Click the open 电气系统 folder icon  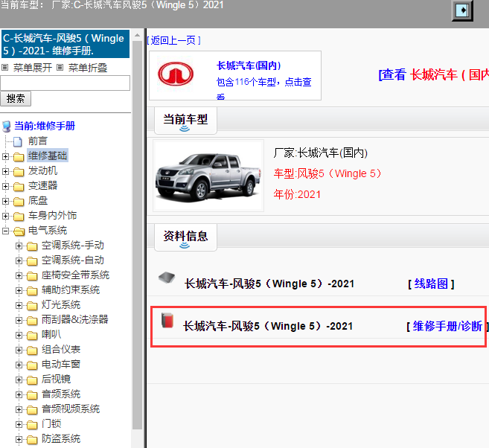tap(19, 231)
